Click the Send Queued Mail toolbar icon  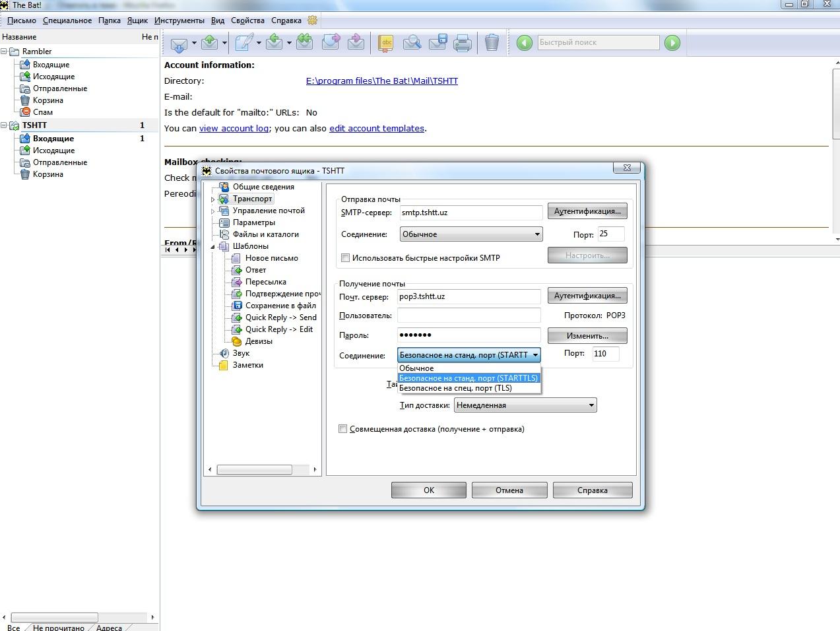[209, 43]
